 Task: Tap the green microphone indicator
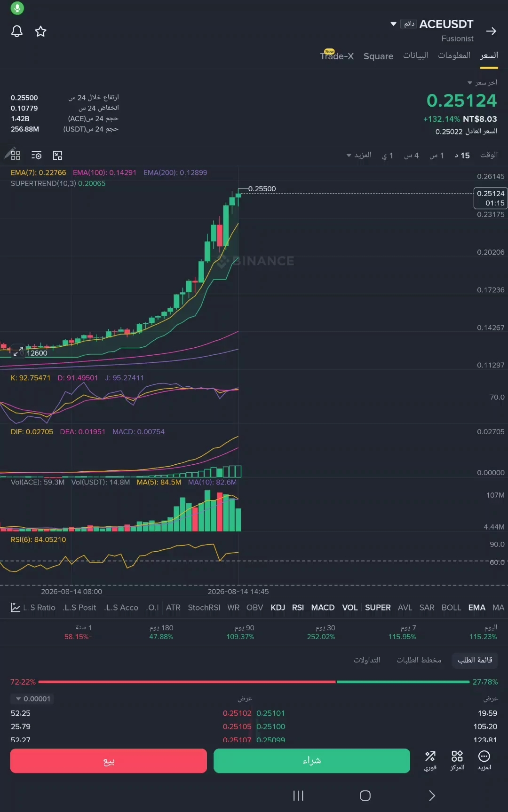(x=17, y=8)
